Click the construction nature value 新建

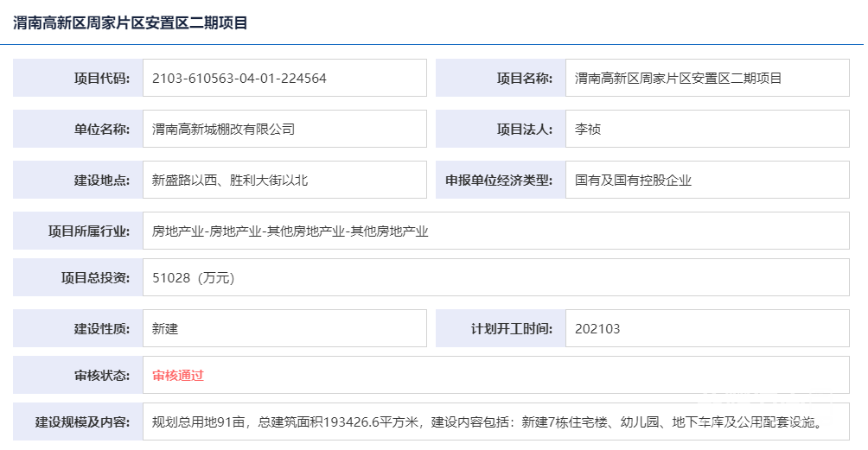165,328
